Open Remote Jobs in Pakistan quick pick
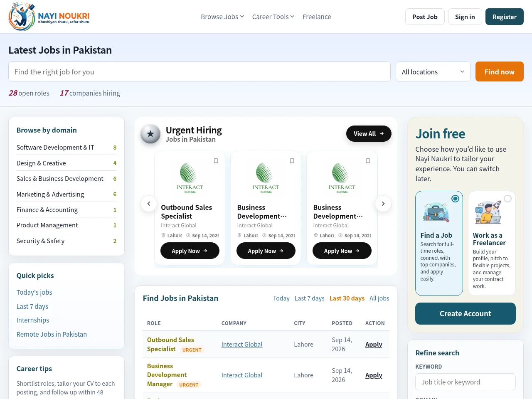The height and width of the screenshot is (399, 532). pos(52,334)
